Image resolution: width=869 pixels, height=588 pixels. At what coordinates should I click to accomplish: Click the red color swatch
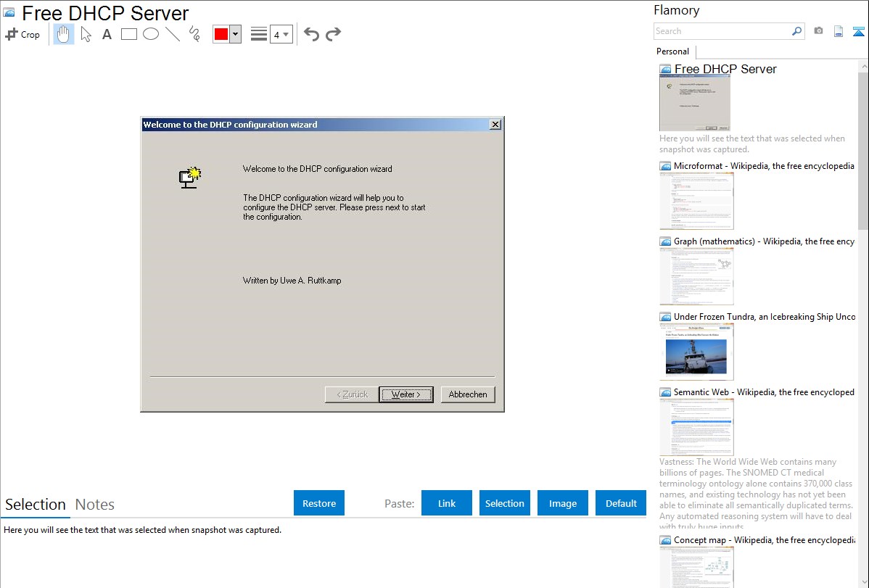click(221, 34)
